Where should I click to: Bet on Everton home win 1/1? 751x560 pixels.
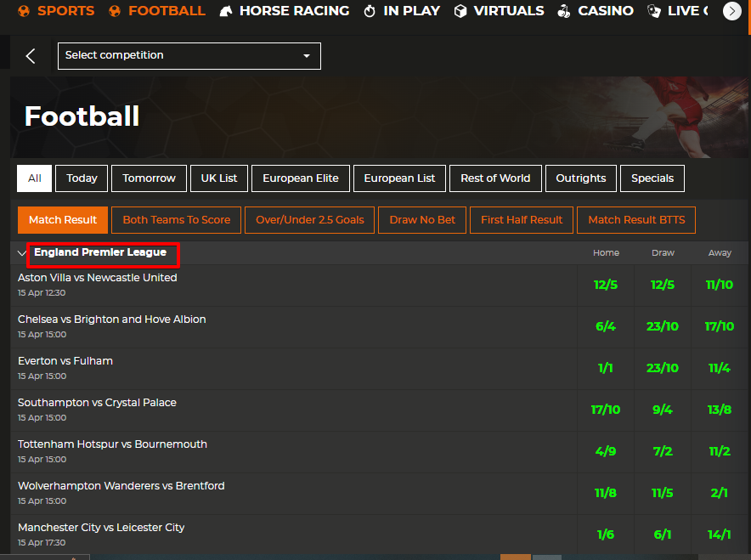[606, 369]
